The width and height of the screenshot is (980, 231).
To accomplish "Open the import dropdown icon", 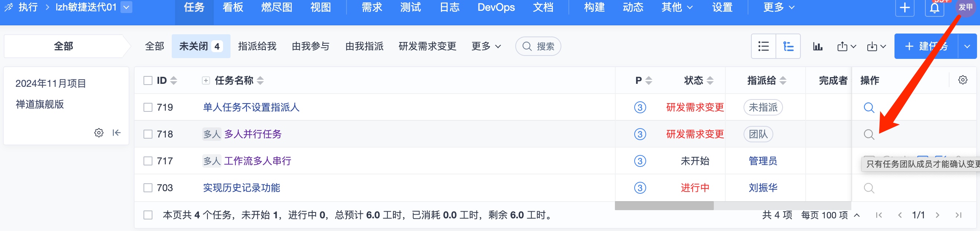I will [876, 47].
